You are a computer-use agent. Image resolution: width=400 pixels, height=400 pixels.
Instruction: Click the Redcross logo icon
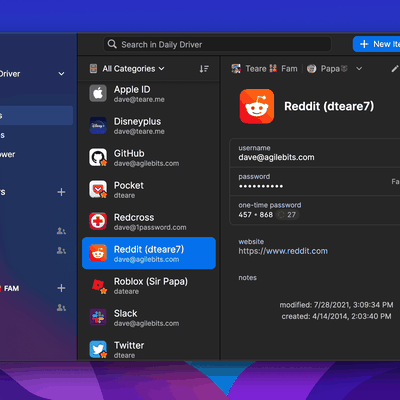[x=98, y=221]
